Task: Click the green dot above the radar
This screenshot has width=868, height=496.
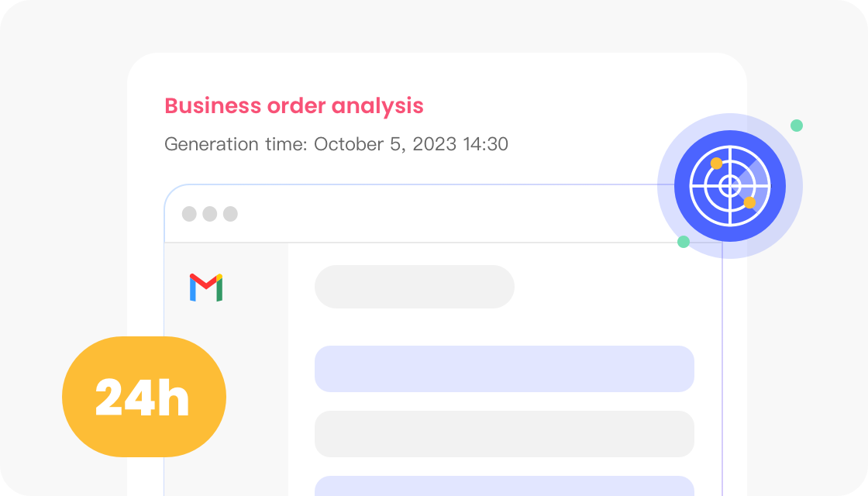Action: (797, 126)
